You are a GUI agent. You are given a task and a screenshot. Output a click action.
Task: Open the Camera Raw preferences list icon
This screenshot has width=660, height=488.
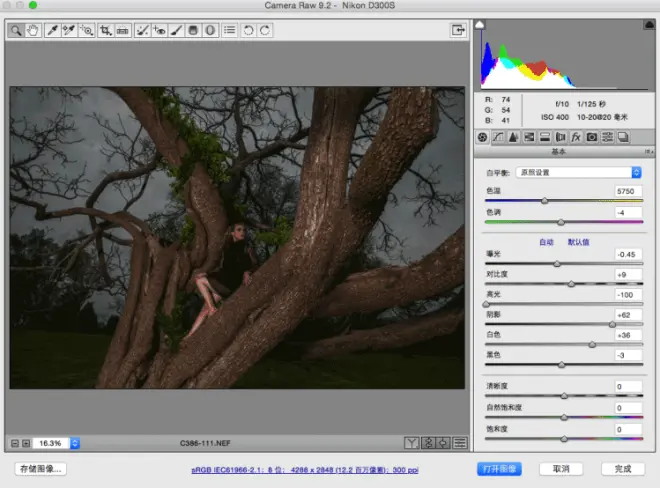click(x=229, y=30)
